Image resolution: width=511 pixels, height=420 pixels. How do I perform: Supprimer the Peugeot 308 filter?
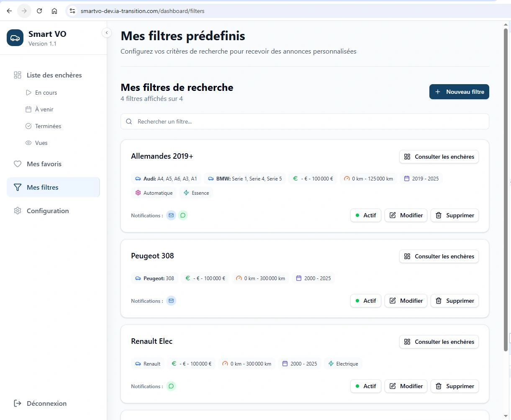tap(455, 301)
